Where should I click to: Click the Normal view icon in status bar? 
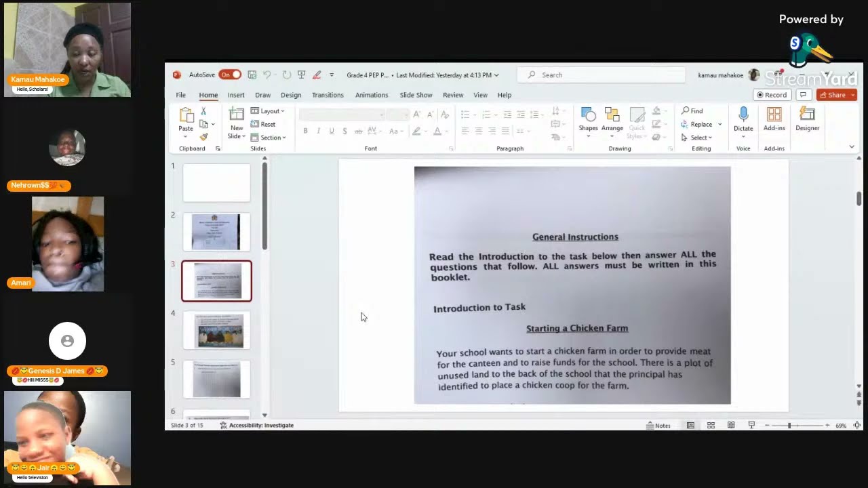pyautogui.click(x=690, y=425)
